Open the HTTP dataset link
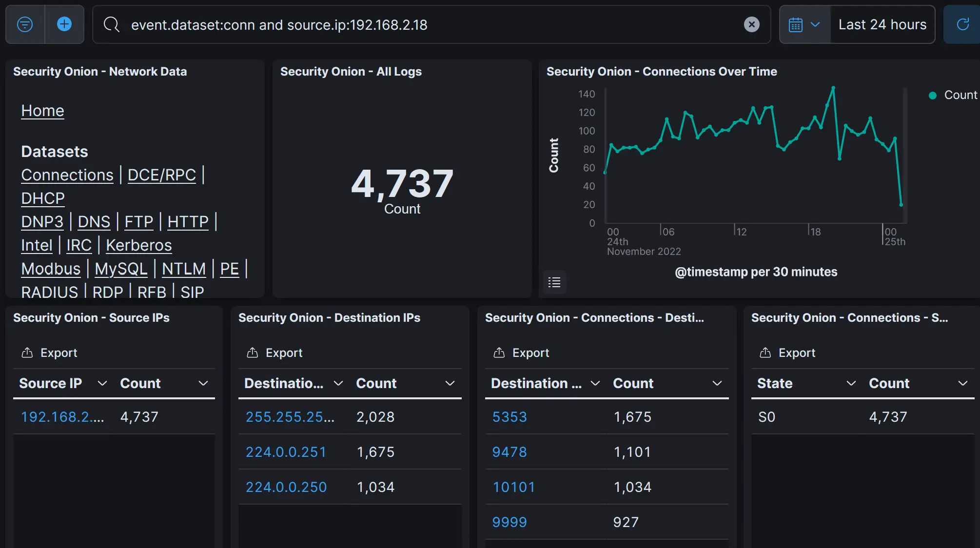Image resolution: width=980 pixels, height=548 pixels. [188, 222]
